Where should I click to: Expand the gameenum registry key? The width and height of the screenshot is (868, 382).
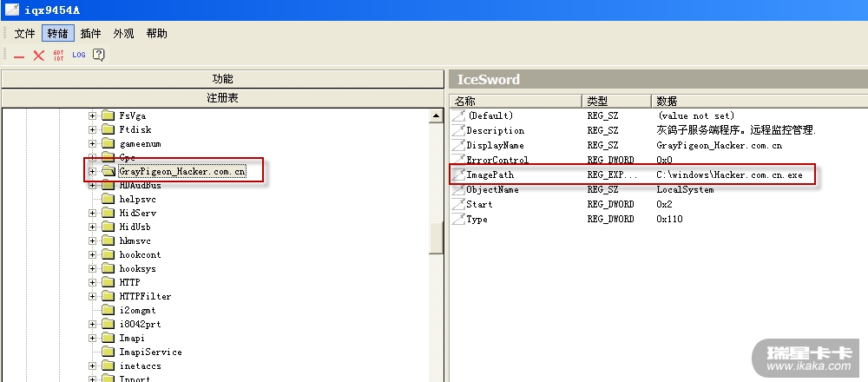pos(93,143)
